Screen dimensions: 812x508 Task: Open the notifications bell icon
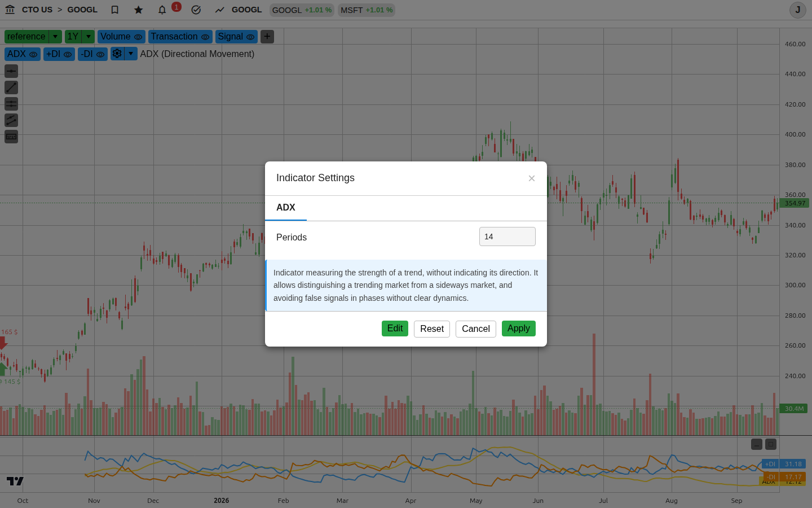[162, 10]
